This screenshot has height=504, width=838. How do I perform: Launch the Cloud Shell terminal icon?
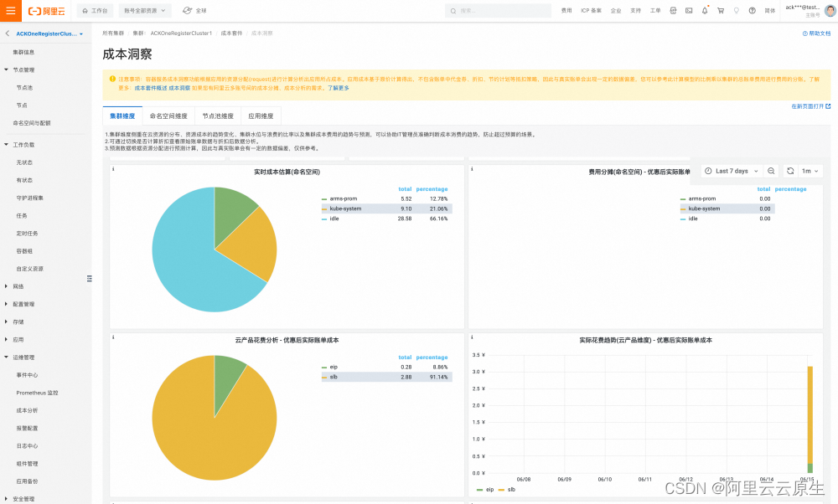(689, 11)
